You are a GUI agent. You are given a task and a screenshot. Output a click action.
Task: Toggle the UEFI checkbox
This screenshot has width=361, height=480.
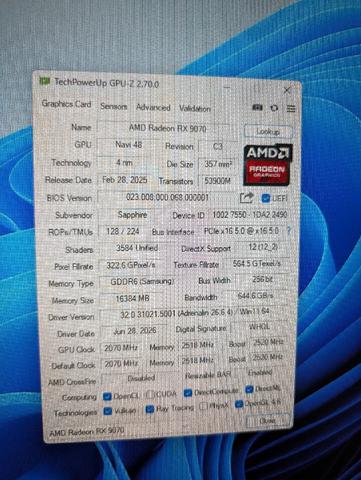(x=266, y=198)
